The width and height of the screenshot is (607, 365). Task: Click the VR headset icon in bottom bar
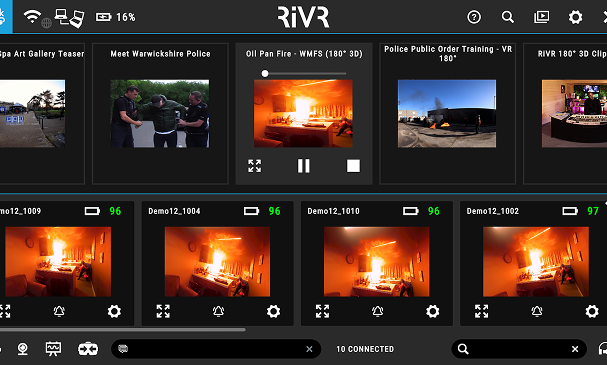[88, 349]
